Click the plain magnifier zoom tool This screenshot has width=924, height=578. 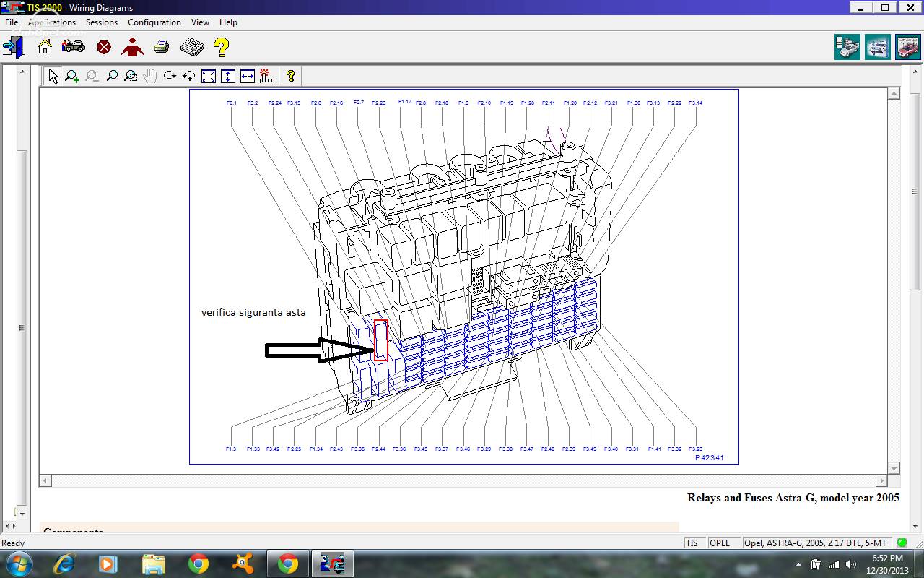[x=111, y=76]
